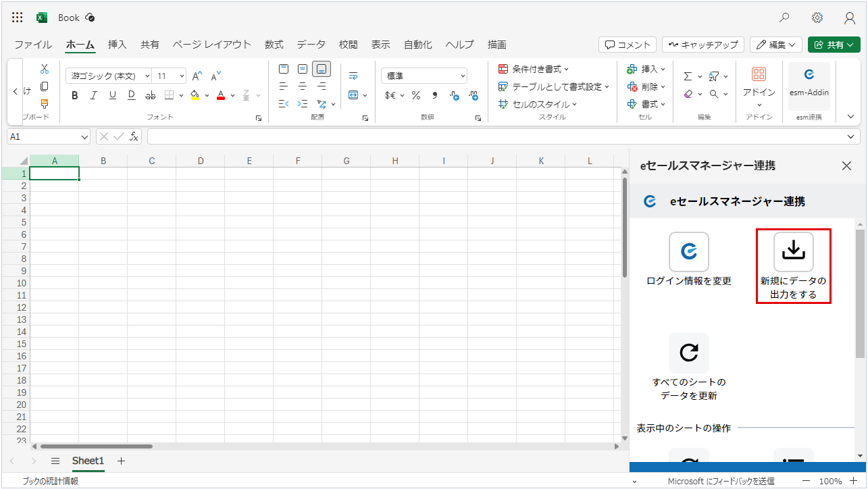Click the find magnifier icon in editing group
Image resolution: width=868 pixels, height=489 pixels.
coord(714,94)
